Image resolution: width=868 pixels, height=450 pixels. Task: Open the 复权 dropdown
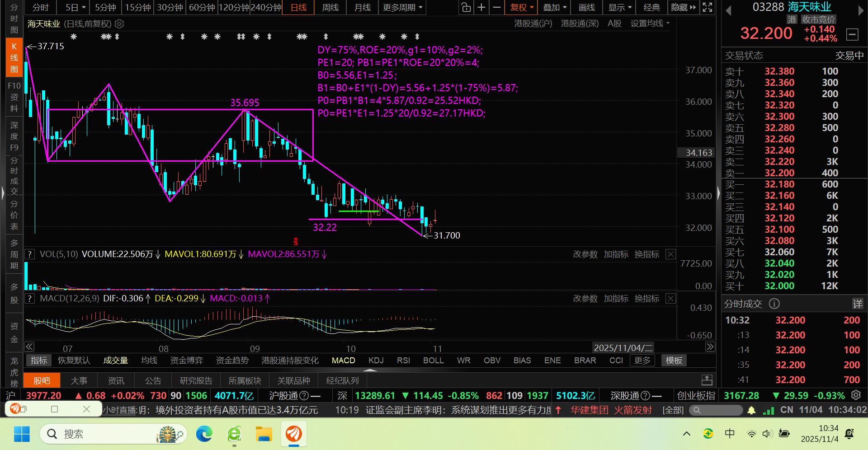click(522, 8)
